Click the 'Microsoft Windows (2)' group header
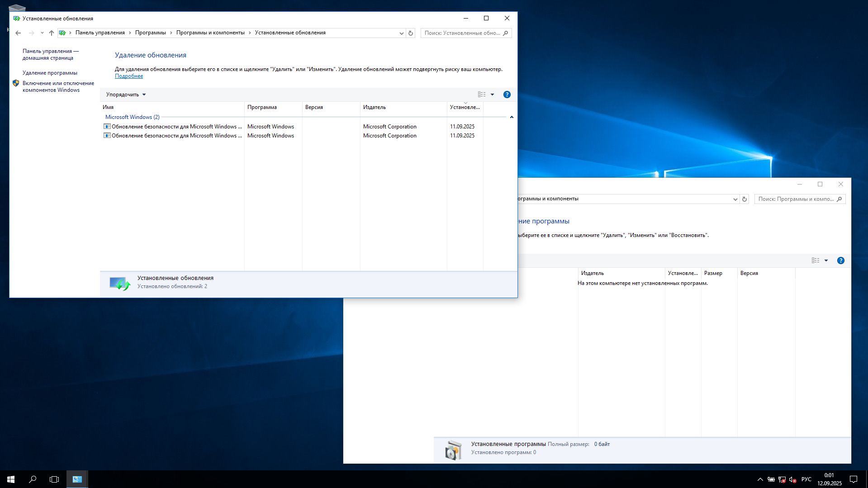The width and height of the screenshot is (868, 488). click(133, 117)
